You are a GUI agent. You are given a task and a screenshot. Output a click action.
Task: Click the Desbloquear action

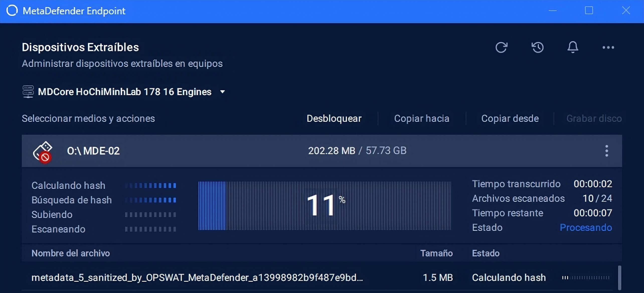coord(334,119)
